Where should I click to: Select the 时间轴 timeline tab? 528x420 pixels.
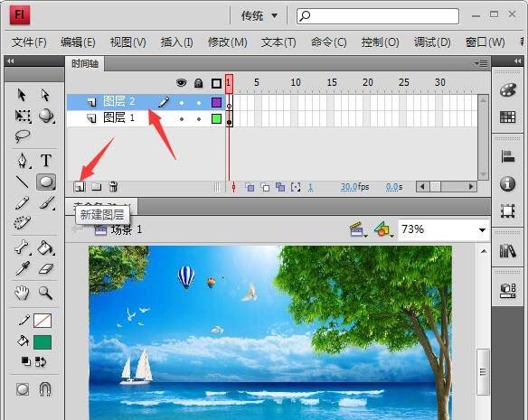point(85,63)
